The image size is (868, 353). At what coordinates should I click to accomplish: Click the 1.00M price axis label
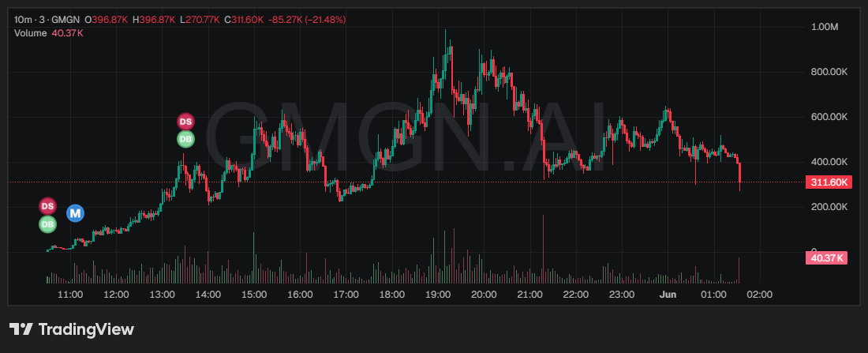[825, 27]
